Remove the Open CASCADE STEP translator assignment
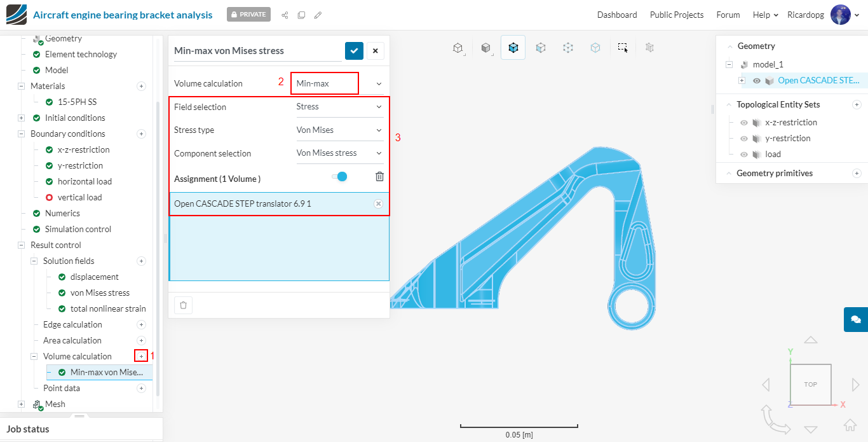Viewport: 868px width, 442px height. tap(378, 204)
